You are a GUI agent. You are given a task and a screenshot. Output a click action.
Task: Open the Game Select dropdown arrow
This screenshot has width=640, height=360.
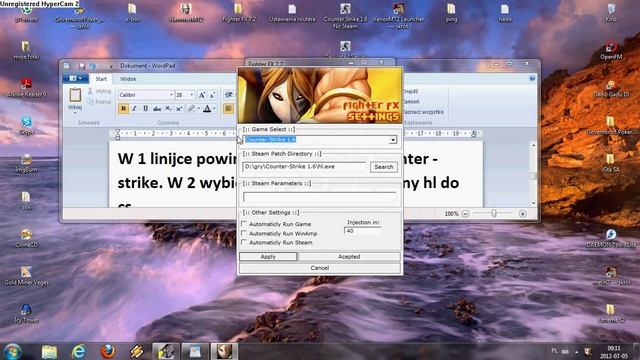tap(393, 140)
